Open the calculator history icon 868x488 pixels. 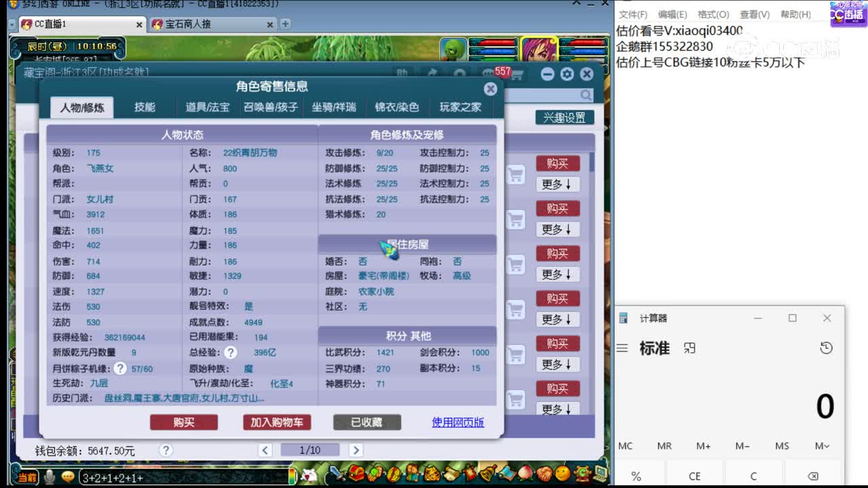point(826,348)
